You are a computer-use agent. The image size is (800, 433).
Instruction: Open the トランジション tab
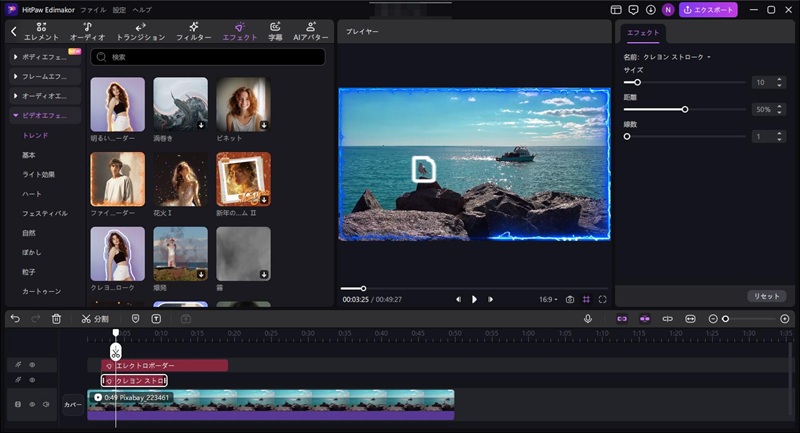pyautogui.click(x=141, y=32)
